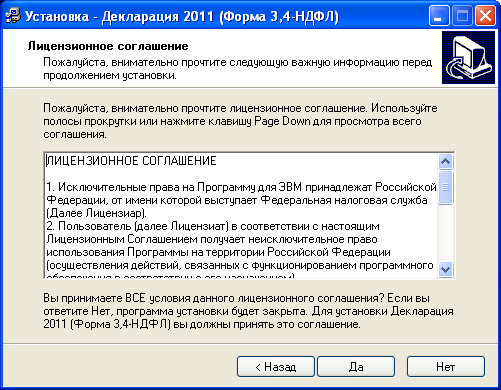Click the installer icon in the title bar

point(13,16)
